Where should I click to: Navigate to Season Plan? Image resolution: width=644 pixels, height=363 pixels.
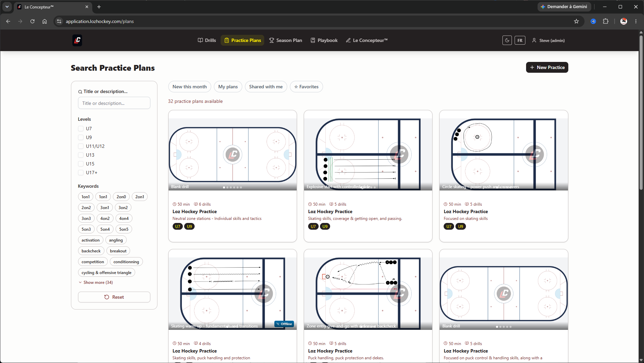286,40
